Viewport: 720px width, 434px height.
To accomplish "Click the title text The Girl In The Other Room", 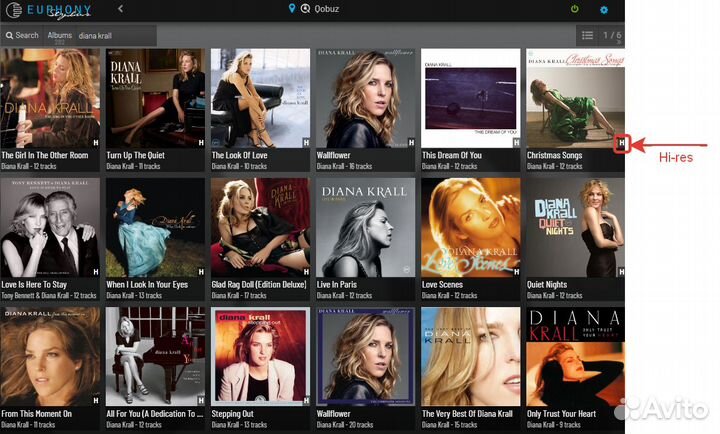I will point(45,155).
